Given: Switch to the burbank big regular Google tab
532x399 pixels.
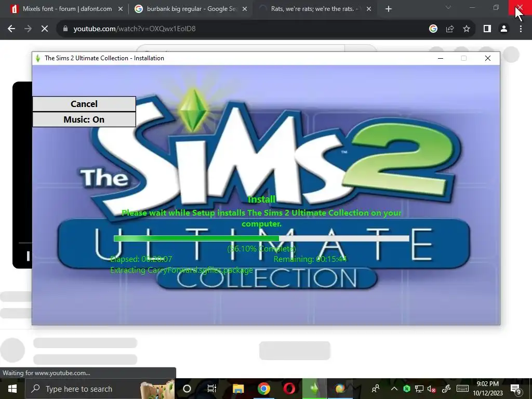Looking at the screenshot, I should pyautogui.click(x=191, y=9).
